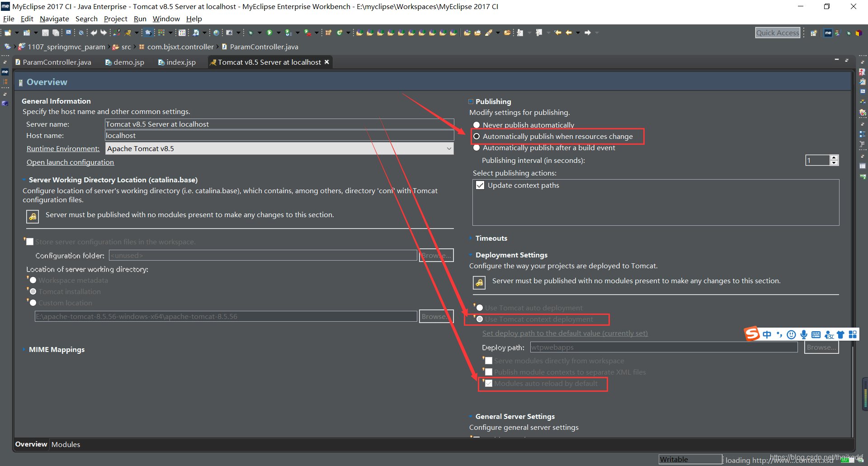Click the Sogou toolbox grid icon
868x466 pixels.
click(853, 334)
